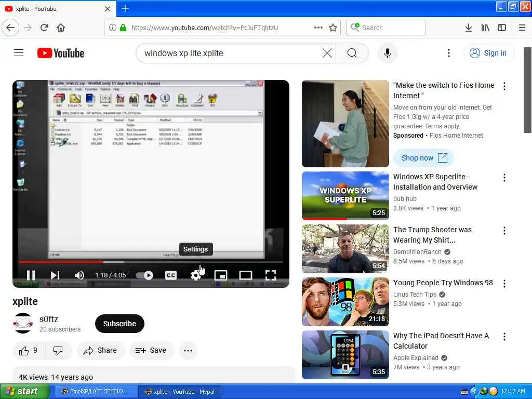Open options for Young People Try Windows 98

(x=504, y=284)
